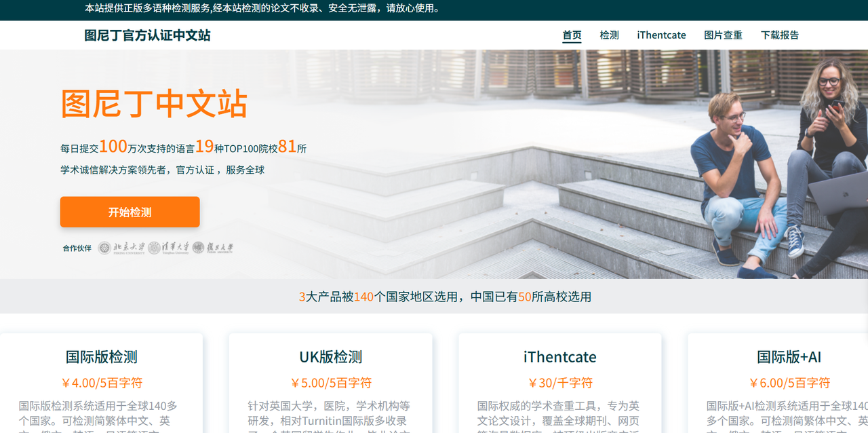Image resolution: width=868 pixels, height=433 pixels.
Task: Click the 图尼丁官方认证中文站 site title
Action: (x=147, y=35)
